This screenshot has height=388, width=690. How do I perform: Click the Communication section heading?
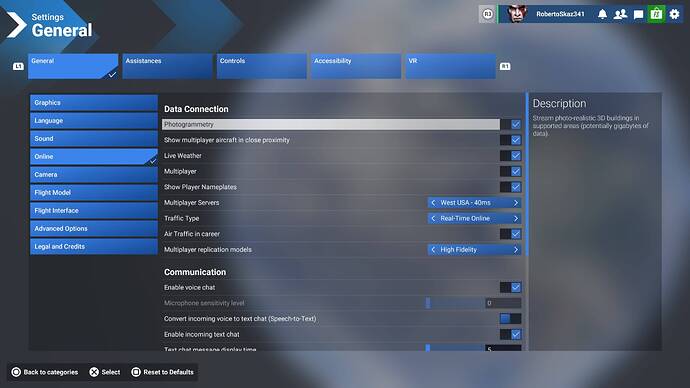(195, 272)
